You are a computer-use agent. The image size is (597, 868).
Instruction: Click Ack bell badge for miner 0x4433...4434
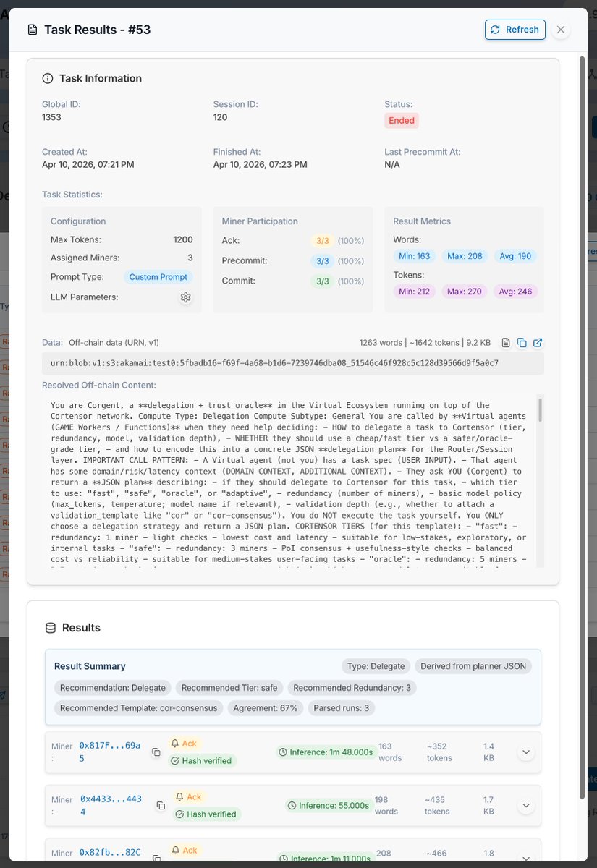coord(188,797)
